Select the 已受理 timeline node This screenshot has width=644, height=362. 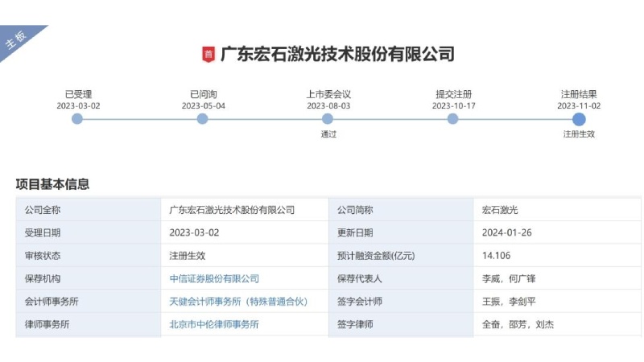(77, 119)
